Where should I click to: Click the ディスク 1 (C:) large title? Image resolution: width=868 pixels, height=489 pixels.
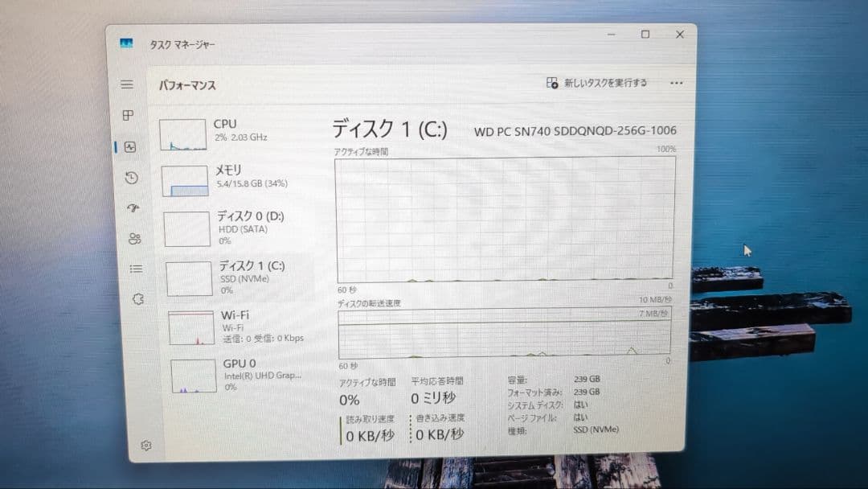point(389,129)
